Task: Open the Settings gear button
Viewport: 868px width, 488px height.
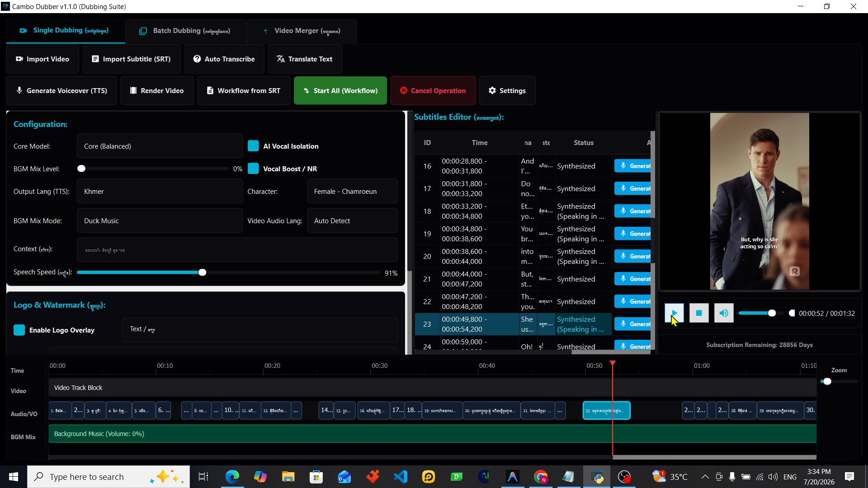Action: click(507, 91)
